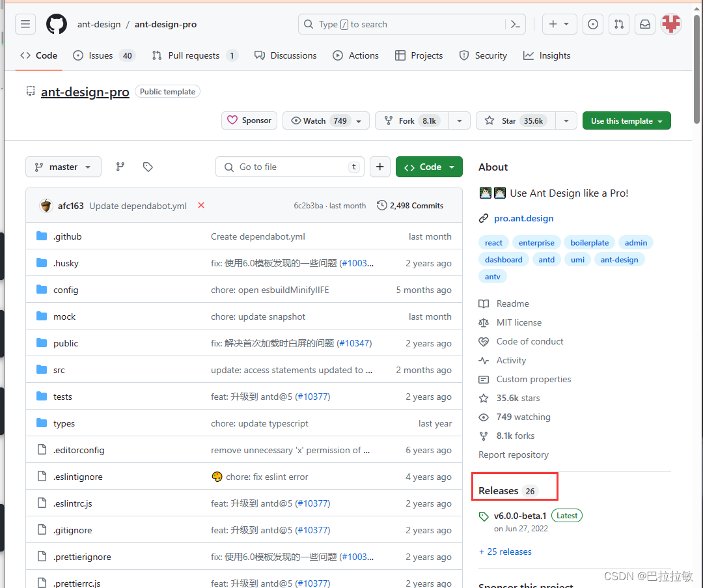Open the green Code clone dropdown

coord(429,167)
